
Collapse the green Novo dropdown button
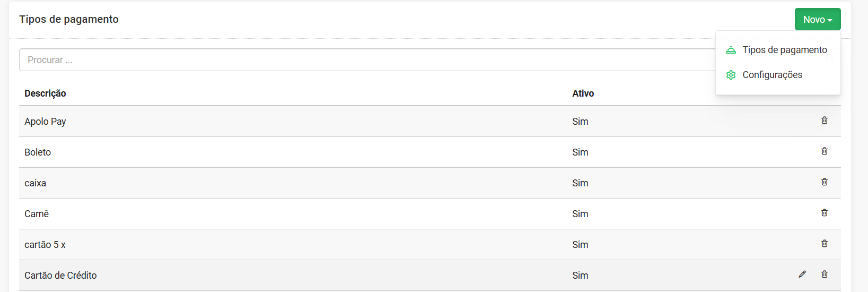818,19
